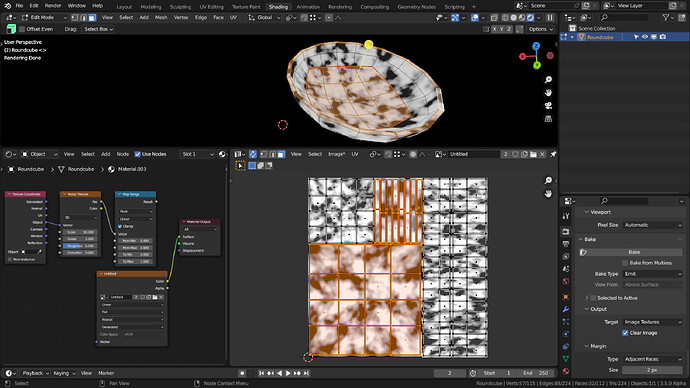
Task: Select edge select mode in 3D viewport header
Action: click(83, 18)
